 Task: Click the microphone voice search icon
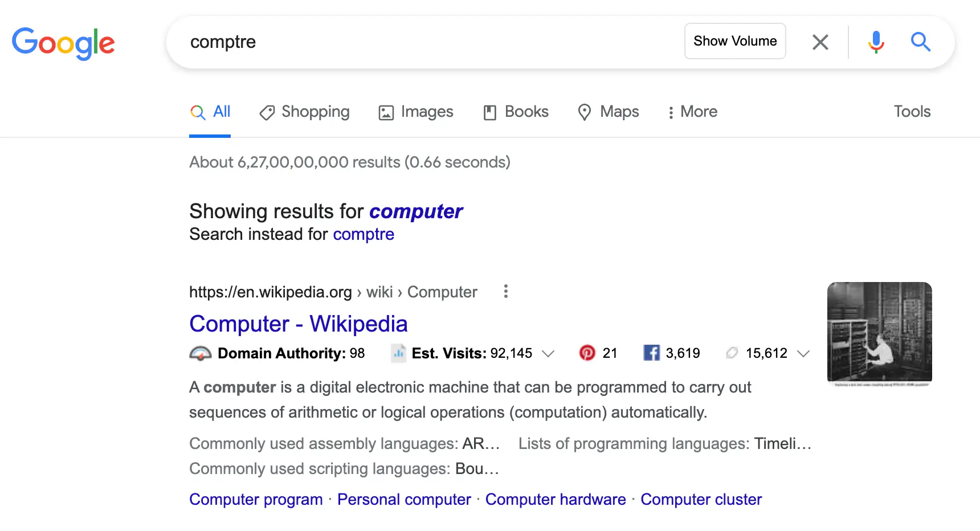876,42
